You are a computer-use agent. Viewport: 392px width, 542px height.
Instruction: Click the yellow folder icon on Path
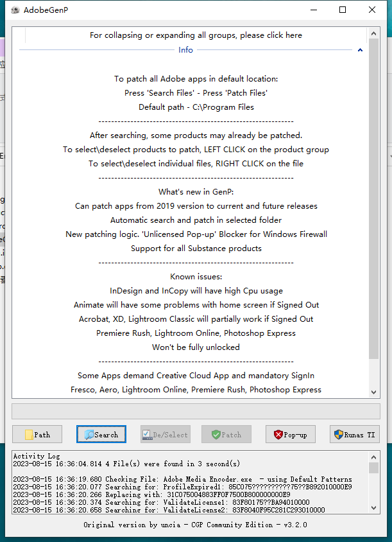point(29,435)
